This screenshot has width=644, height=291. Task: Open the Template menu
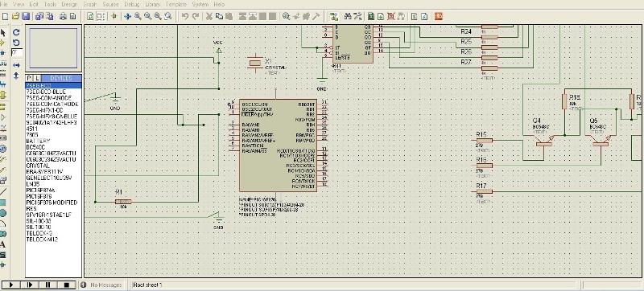pyautogui.click(x=176, y=4)
